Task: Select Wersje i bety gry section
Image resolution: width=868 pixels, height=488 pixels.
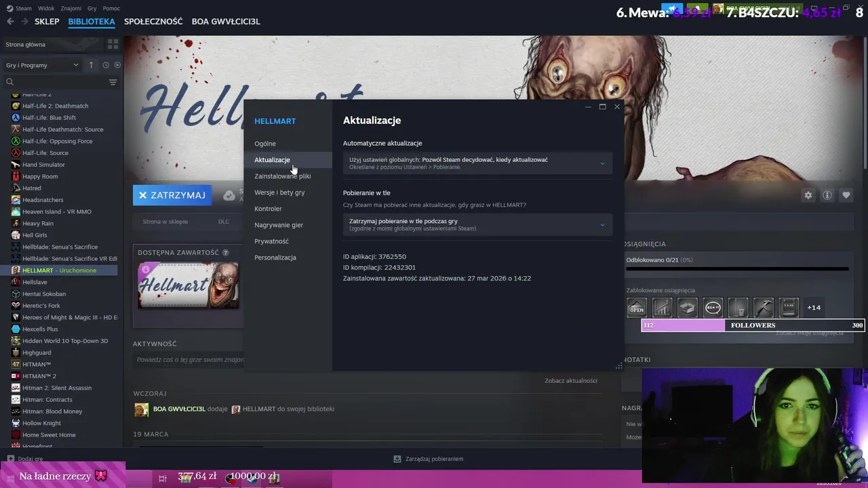Action: (279, 192)
